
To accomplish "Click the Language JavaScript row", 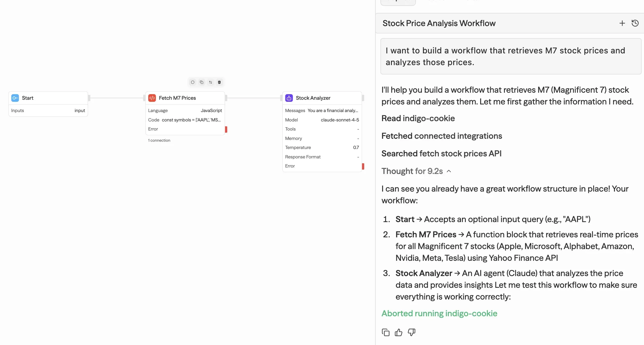I will coord(185,111).
